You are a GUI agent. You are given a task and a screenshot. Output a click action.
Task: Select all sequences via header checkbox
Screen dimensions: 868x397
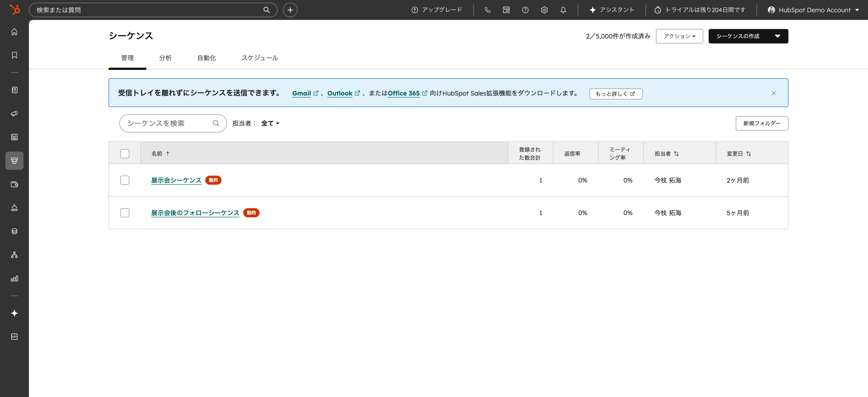pyautogui.click(x=125, y=153)
